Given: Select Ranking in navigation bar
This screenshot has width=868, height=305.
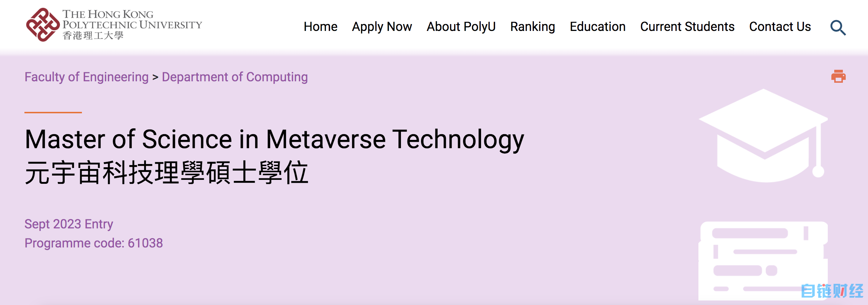Looking at the screenshot, I should pyautogui.click(x=532, y=27).
